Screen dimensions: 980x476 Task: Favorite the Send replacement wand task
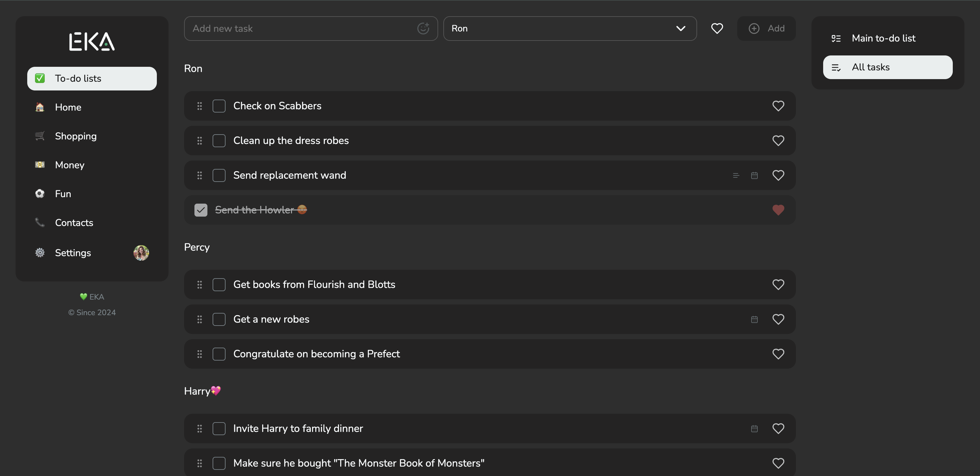point(778,175)
